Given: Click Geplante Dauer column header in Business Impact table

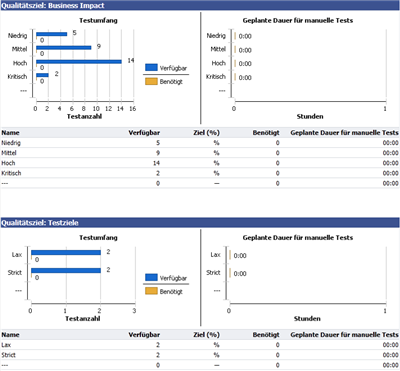Looking at the screenshot, I should [344, 133].
